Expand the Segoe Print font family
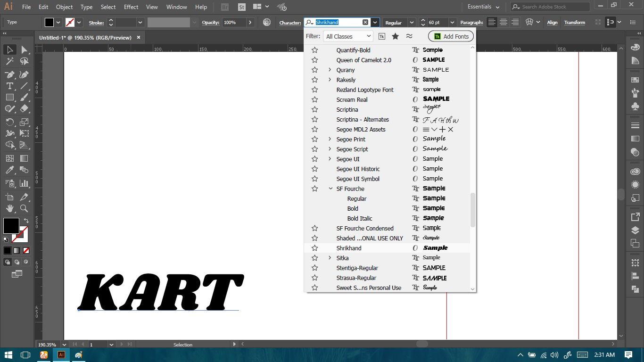The height and width of the screenshot is (362, 644). [330, 139]
